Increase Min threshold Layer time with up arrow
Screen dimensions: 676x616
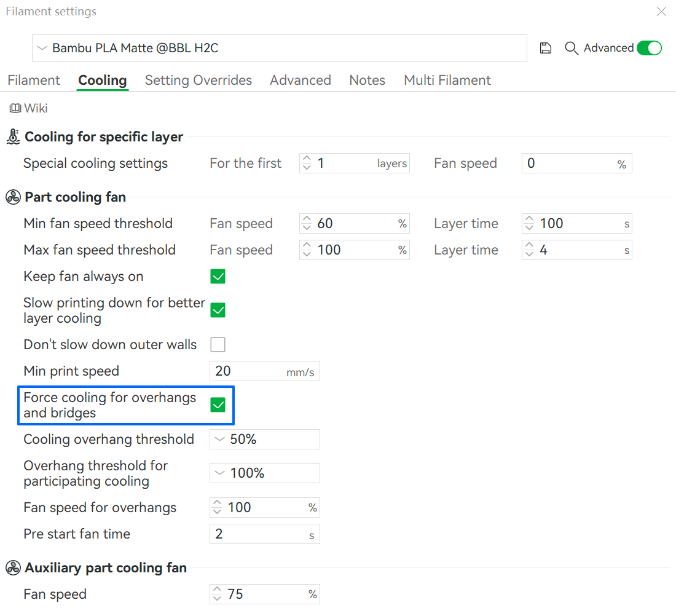pyautogui.click(x=529, y=218)
